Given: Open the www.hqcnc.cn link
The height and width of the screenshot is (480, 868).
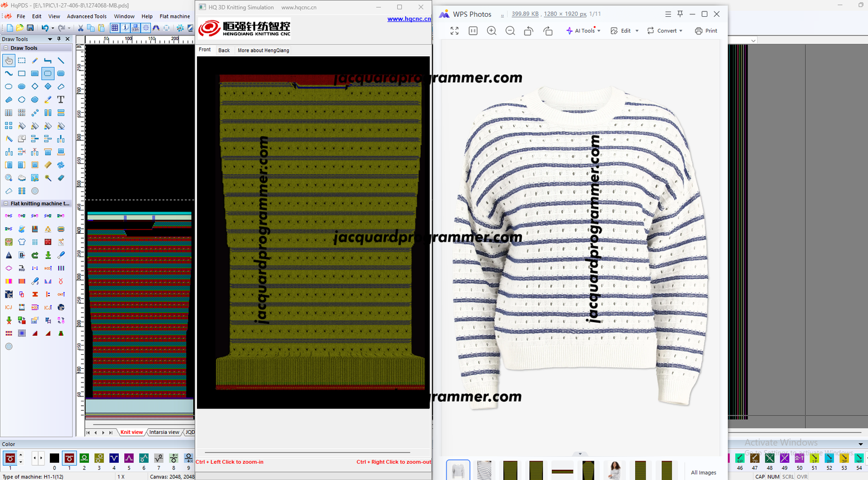Looking at the screenshot, I should [409, 19].
